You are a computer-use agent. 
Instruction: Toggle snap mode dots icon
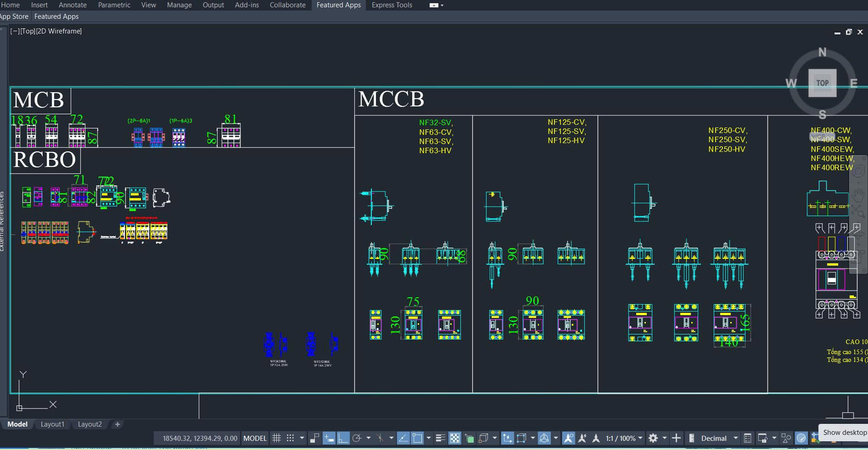(x=290, y=438)
